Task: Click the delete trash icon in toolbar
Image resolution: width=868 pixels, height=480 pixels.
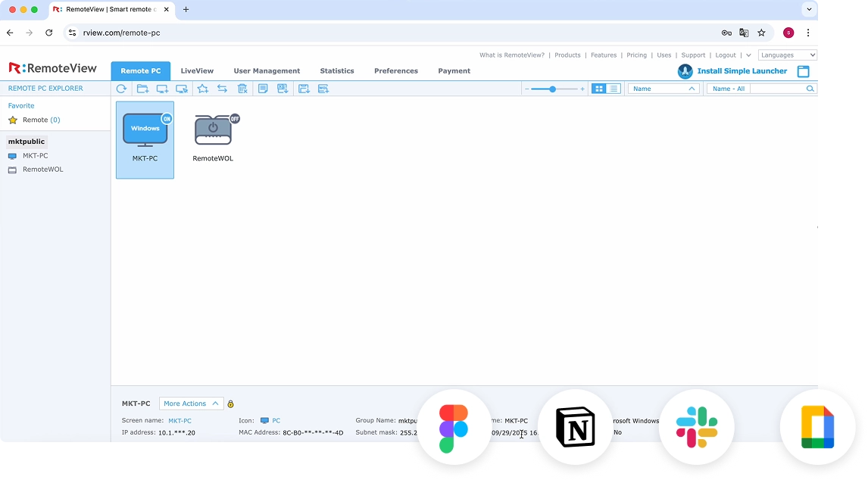Action: coord(242,89)
